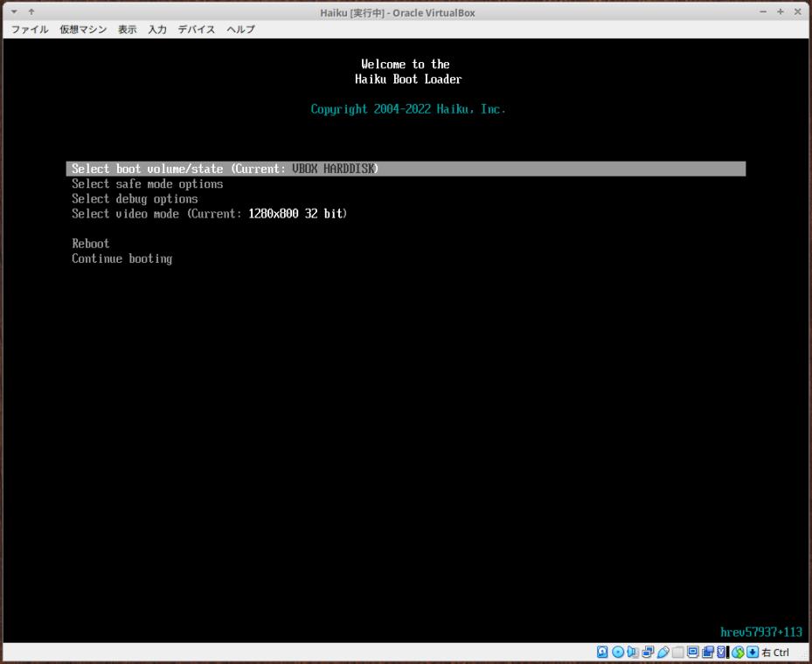Open the ヘルプ menu
The image size is (812, 664).
tap(241, 30)
